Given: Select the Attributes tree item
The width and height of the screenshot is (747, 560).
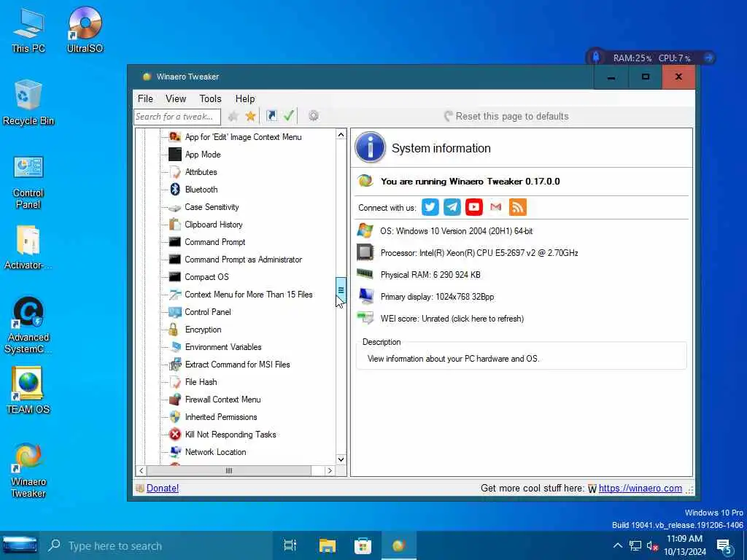Looking at the screenshot, I should [x=201, y=172].
